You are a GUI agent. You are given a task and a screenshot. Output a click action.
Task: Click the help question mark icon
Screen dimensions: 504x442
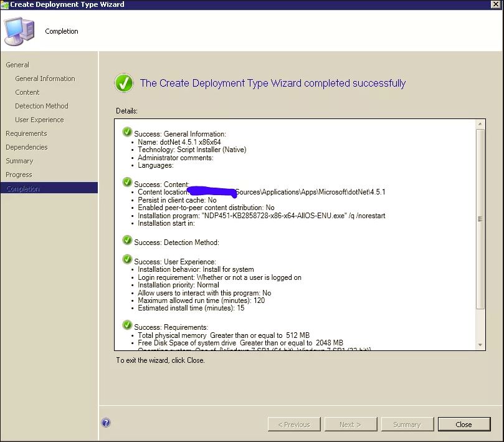pos(106,423)
